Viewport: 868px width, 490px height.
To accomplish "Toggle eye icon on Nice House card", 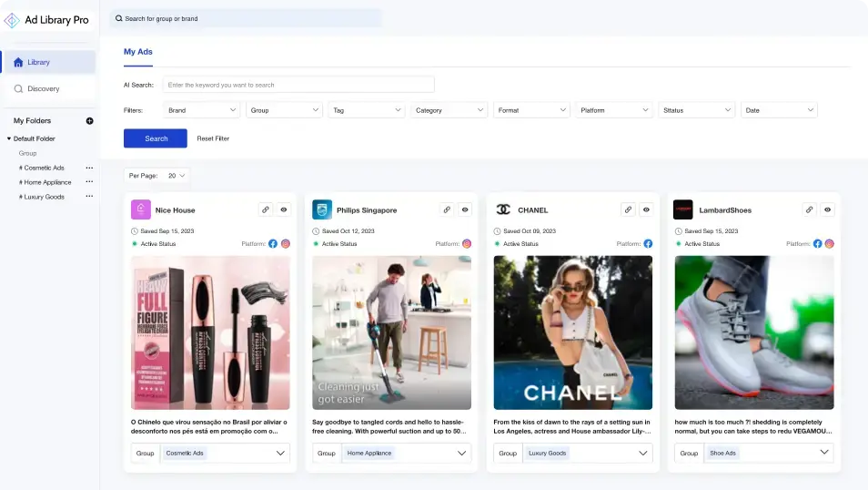I will [x=284, y=209].
